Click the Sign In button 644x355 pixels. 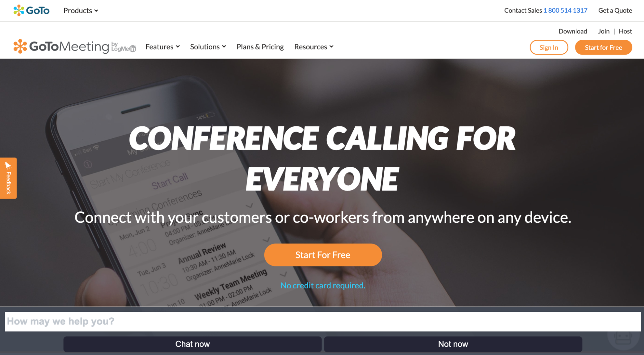point(548,47)
